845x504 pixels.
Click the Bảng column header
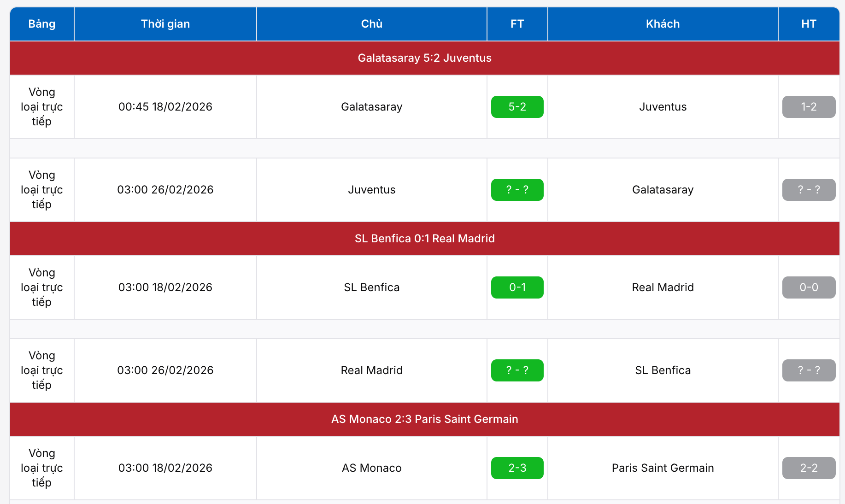(x=42, y=24)
